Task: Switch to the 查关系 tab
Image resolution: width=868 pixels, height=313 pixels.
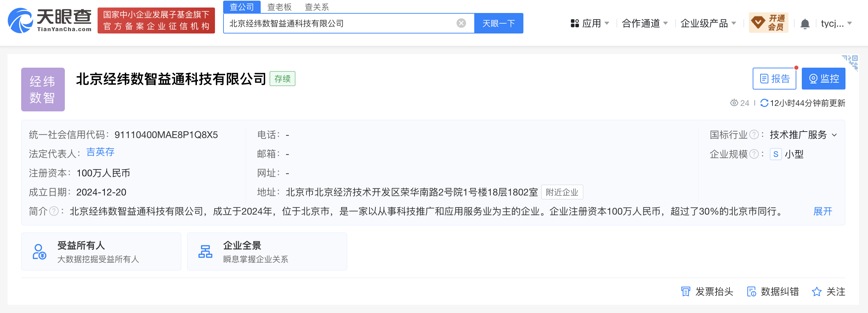Action: [x=316, y=7]
